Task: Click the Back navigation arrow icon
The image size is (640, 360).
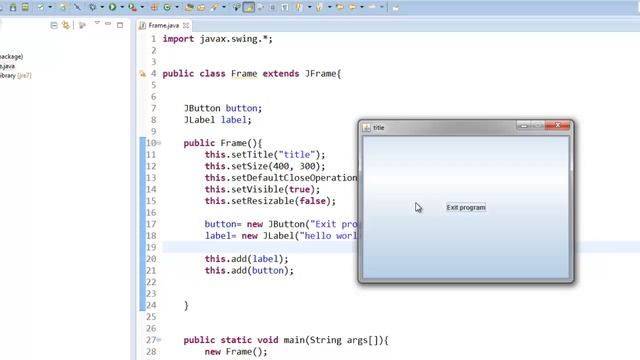Action: click(352, 7)
